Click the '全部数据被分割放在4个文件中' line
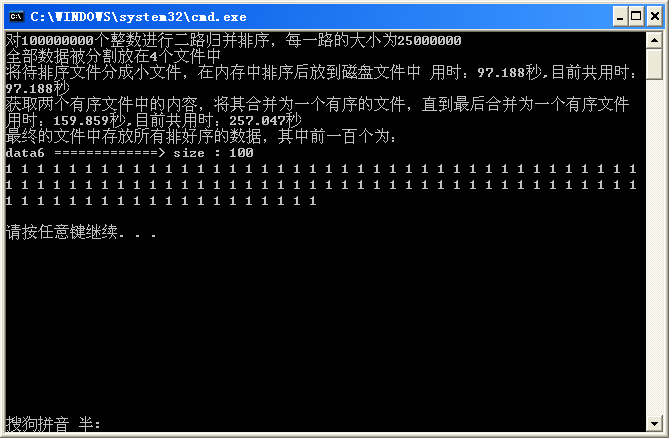 coord(113,56)
